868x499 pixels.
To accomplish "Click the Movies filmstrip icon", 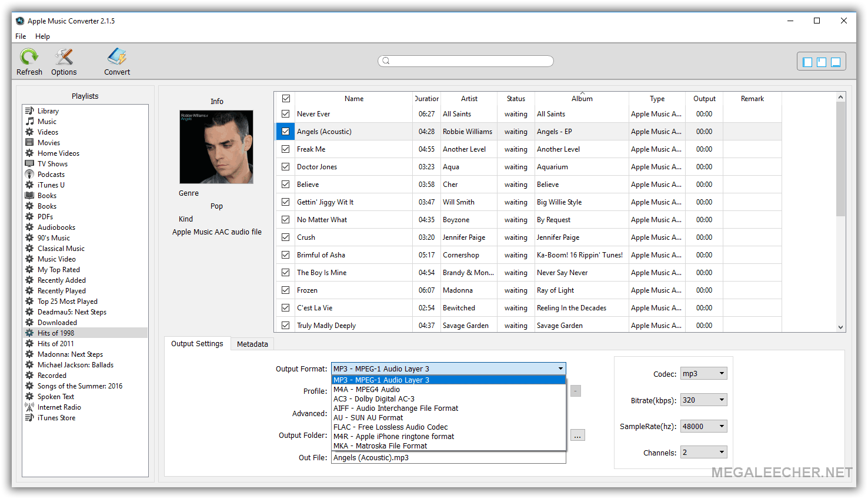I will [x=29, y=142].
